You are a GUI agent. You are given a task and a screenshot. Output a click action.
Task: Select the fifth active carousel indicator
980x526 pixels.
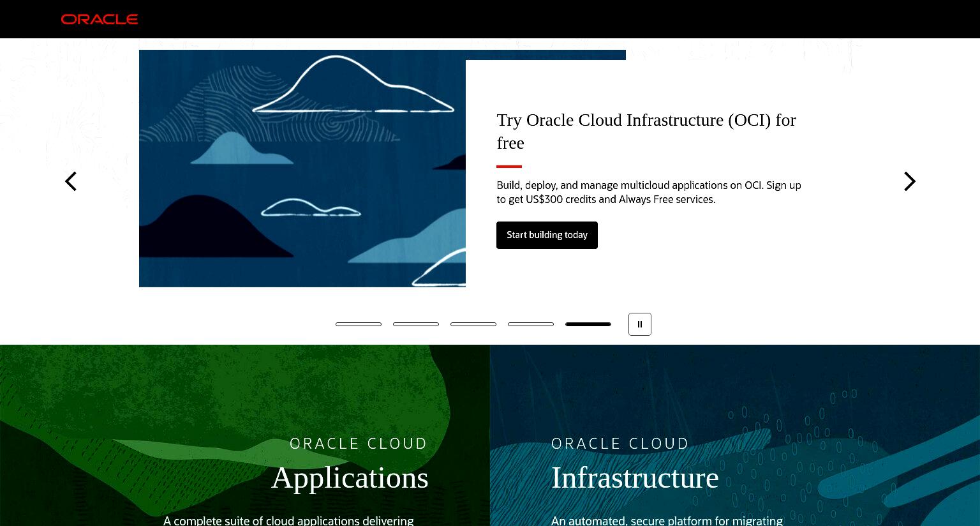point(588,324)
